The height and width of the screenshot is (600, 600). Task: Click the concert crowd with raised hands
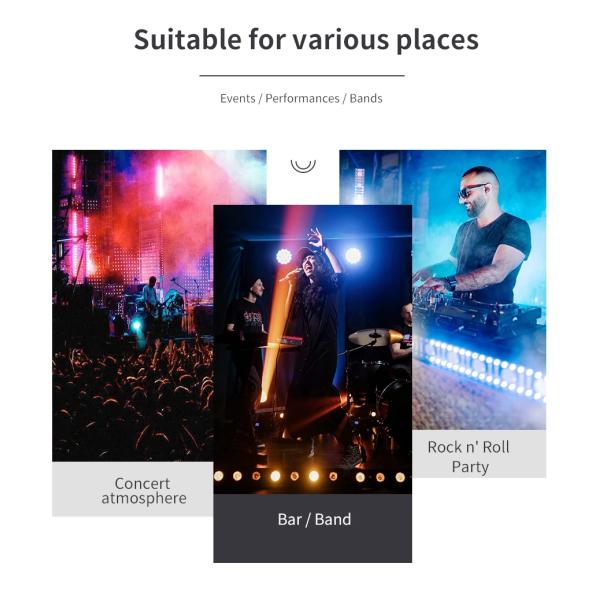132,396
